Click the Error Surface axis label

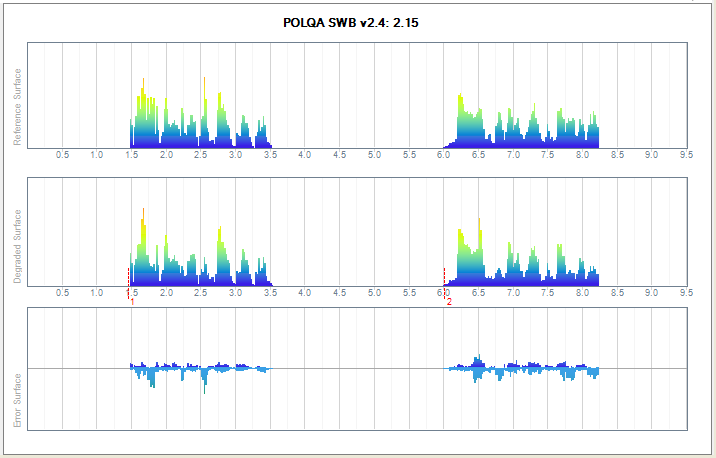(x=17, y=400)
